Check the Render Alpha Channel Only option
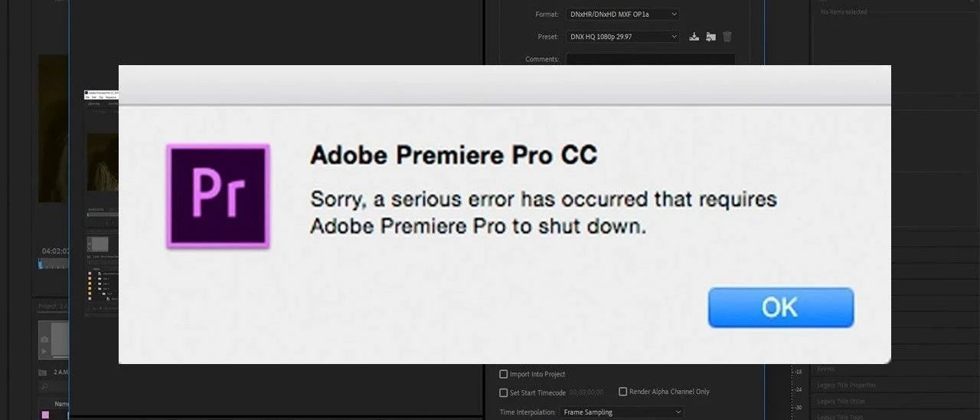The image size is (980, 420). click(x=622, y=392)
